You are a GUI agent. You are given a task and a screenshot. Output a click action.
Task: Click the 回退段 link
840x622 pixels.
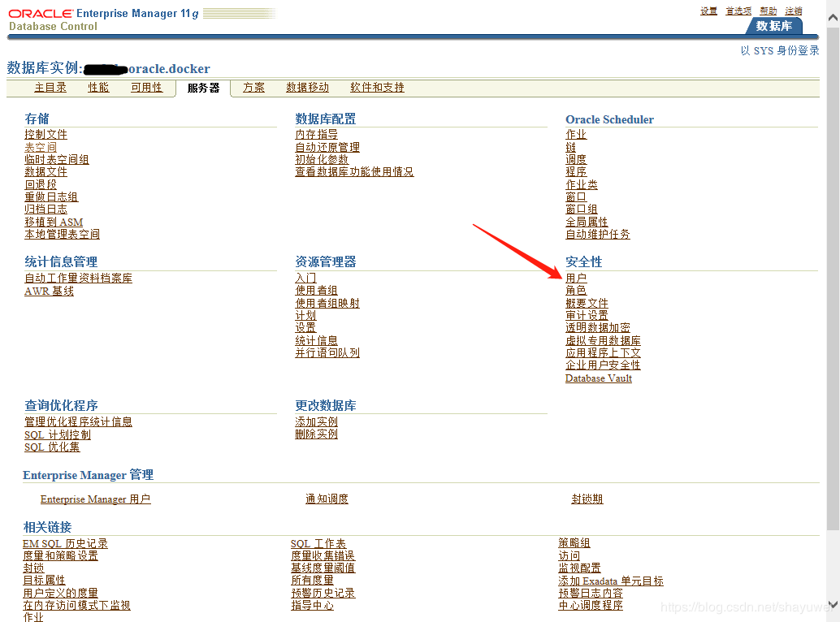coord(41,184)
